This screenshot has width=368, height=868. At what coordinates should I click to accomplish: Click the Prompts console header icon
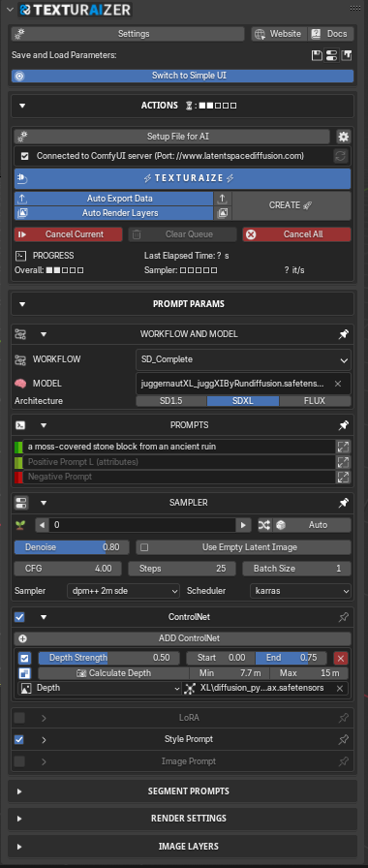pos(20,425)
